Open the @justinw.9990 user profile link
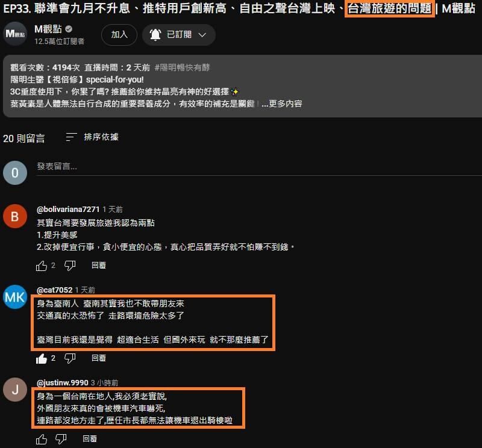Viewport: 482px width, 448px height. click(63, 383)
